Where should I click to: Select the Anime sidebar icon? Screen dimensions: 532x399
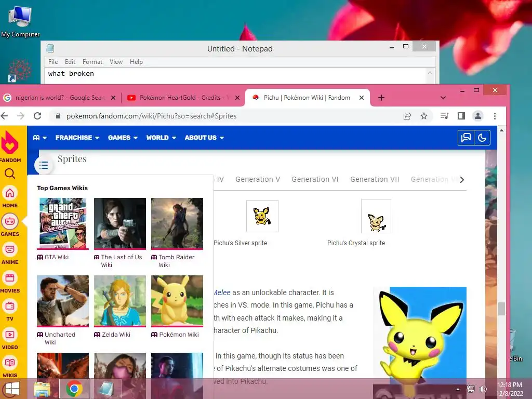point(10,250)
